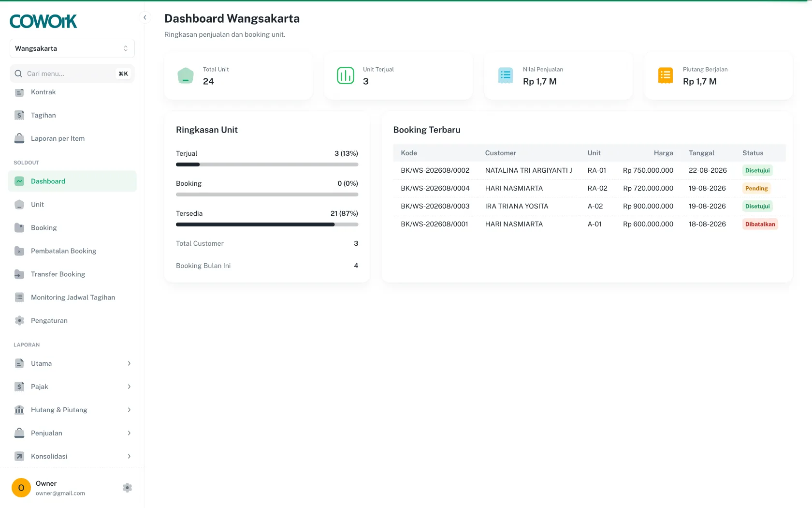This screenshot has height=508, width=812.
Task: Click booking code BK/WS-202608/0004
Action: click(x=435, y=188)
